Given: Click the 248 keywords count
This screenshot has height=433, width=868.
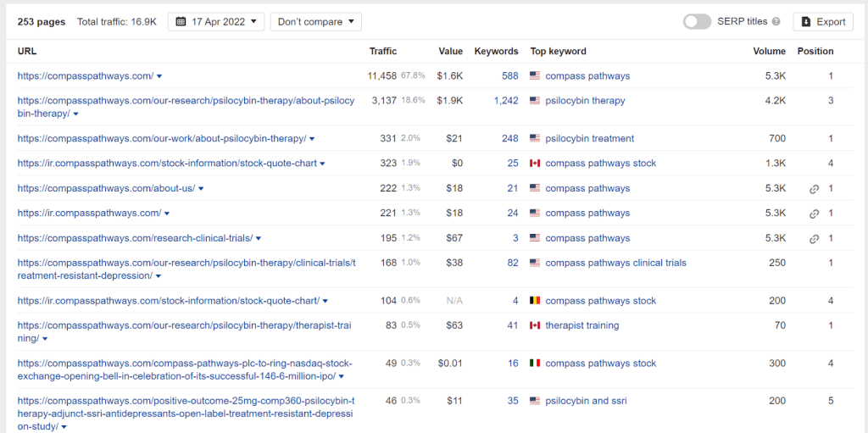Looking at the screenshot, I should point(509,138).
